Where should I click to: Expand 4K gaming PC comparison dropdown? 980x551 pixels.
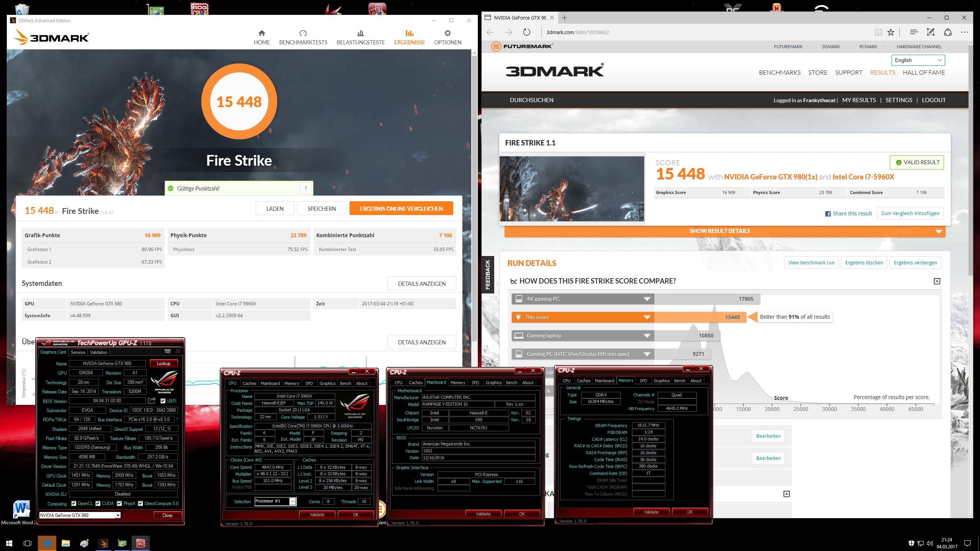647,299
